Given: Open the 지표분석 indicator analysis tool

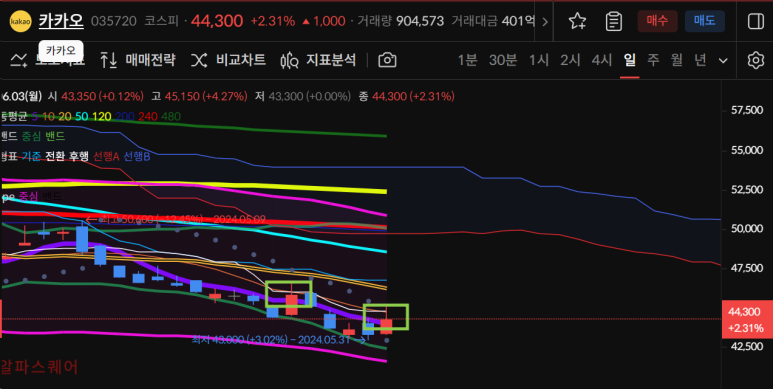Looking at the screenshot, I should (x=318, y=60).
